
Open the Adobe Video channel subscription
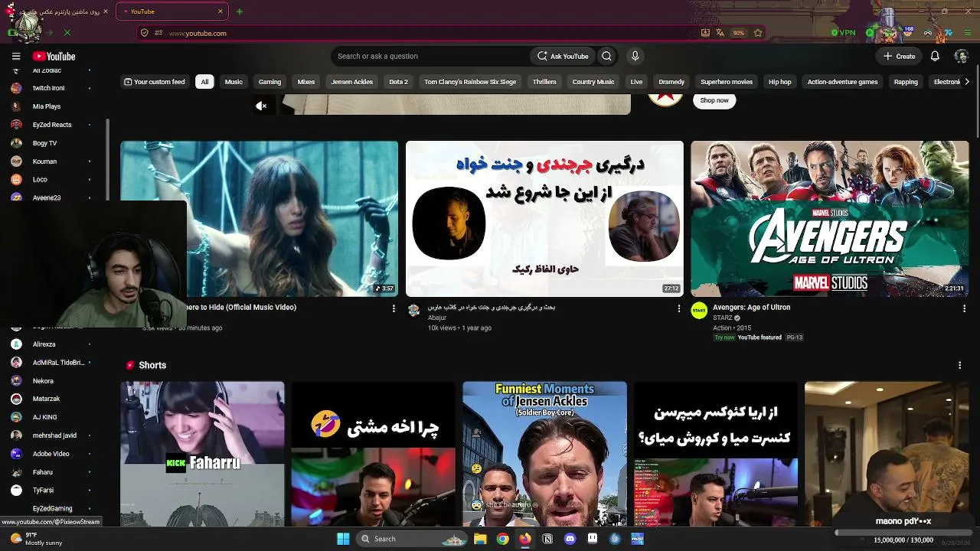coord(52,454)
